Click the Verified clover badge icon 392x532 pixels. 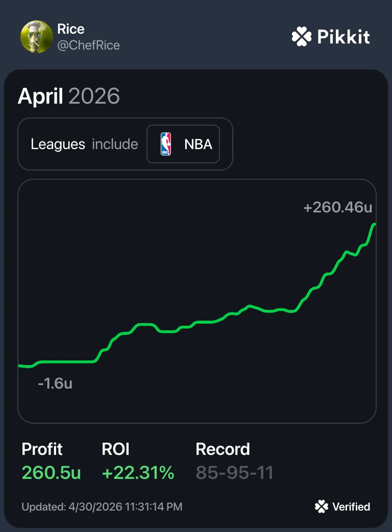(321, 506)
